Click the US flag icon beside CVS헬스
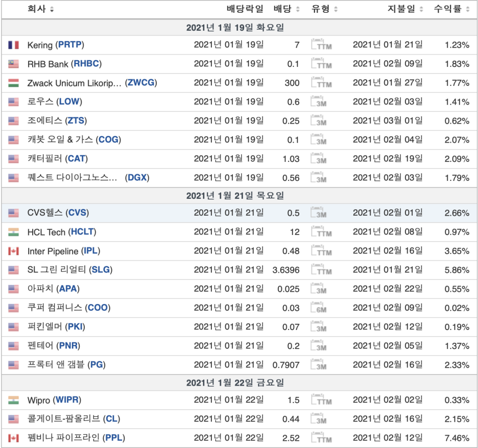 coord(13,213)
